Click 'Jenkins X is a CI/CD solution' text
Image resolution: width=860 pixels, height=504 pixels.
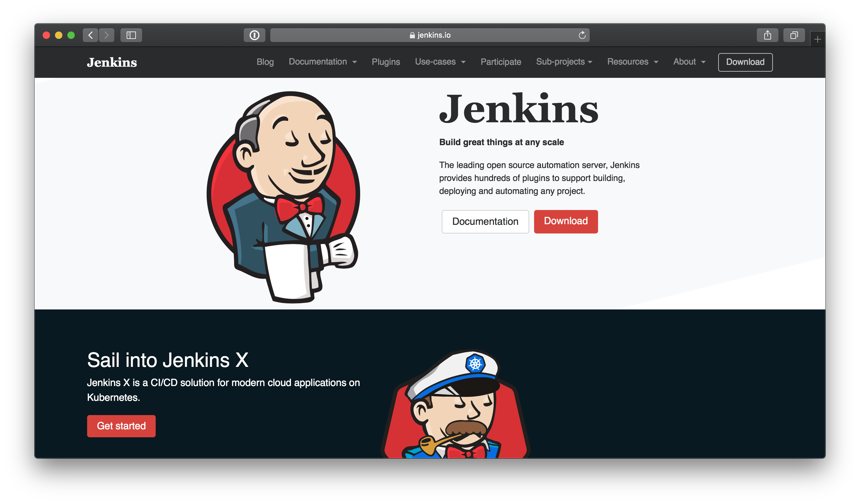pos(223,390)
